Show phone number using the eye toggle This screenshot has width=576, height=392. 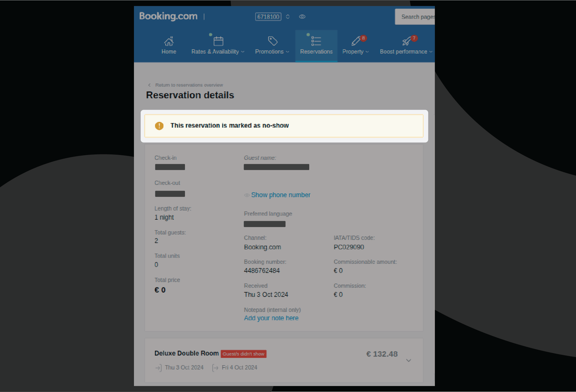247,195
